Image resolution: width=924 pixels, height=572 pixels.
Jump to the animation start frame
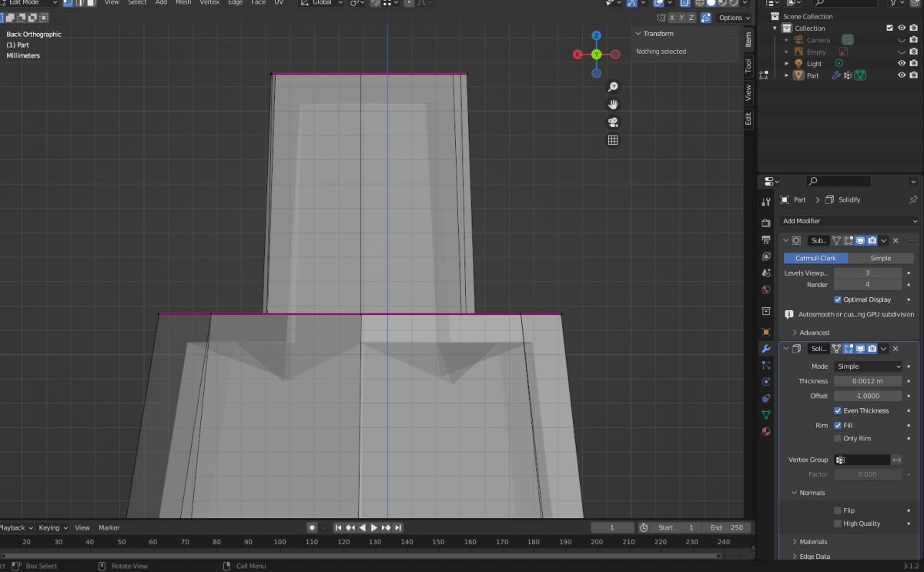coord(338,527)
